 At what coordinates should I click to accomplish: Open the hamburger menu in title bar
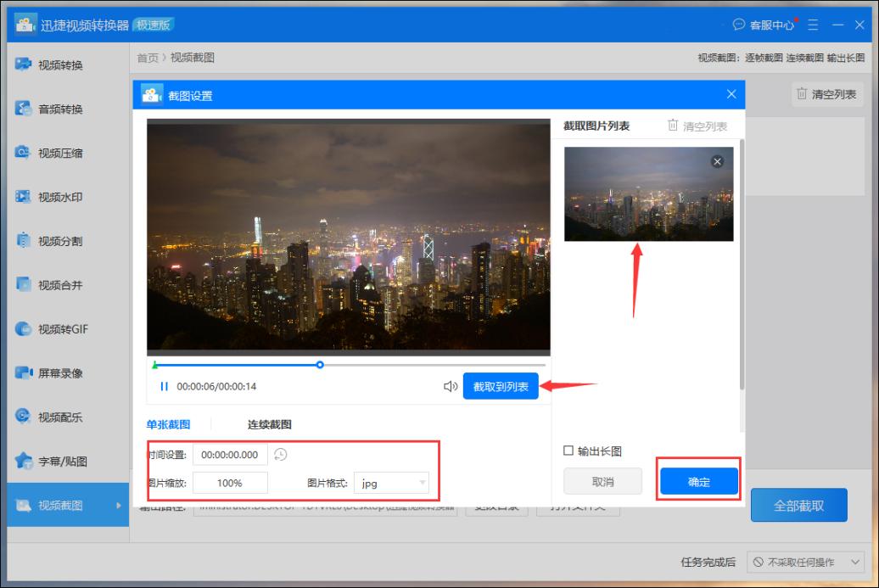coord(812,25)
